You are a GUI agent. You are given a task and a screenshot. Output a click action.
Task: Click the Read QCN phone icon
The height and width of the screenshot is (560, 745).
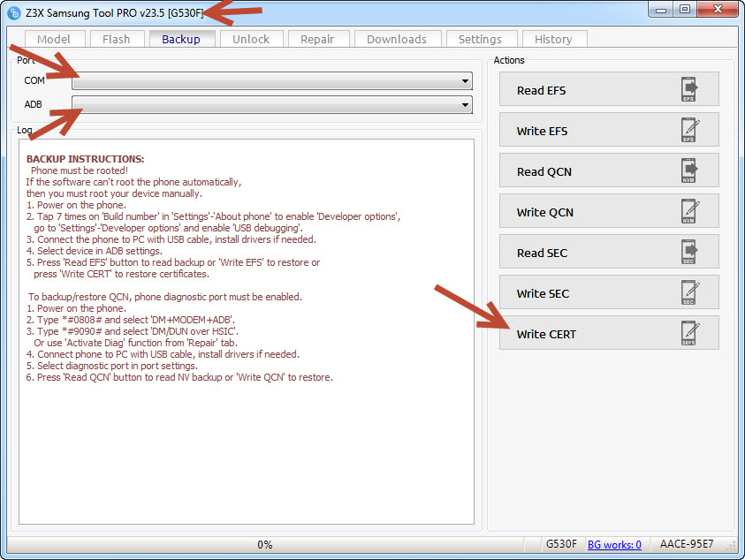click(x=689, y=170)
